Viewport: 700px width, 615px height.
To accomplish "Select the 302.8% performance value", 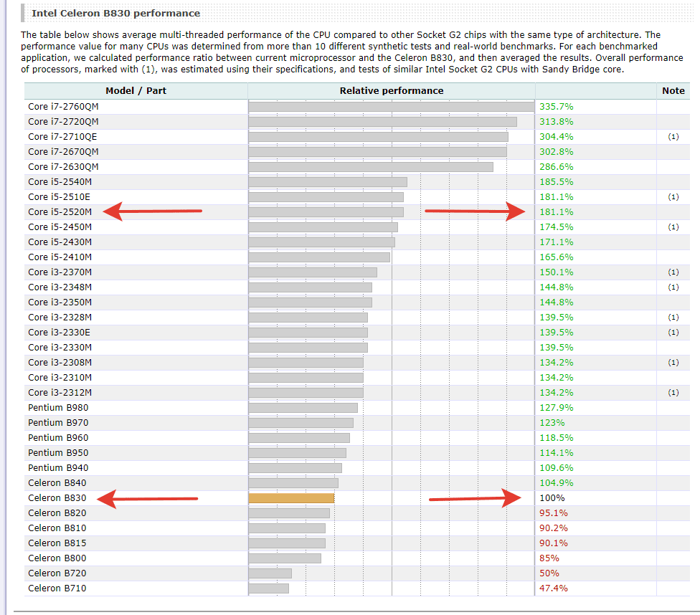I will tap(557, 152).
